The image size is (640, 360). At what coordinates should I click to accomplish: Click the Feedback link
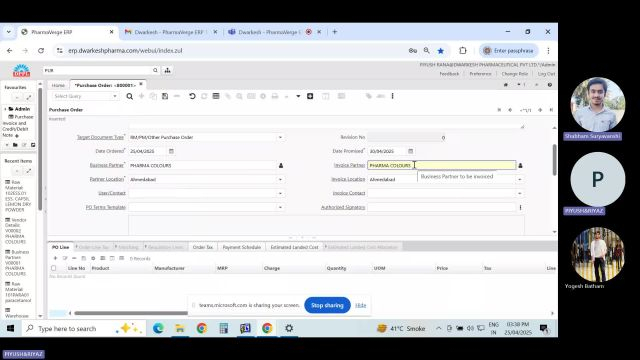(449, 74)
